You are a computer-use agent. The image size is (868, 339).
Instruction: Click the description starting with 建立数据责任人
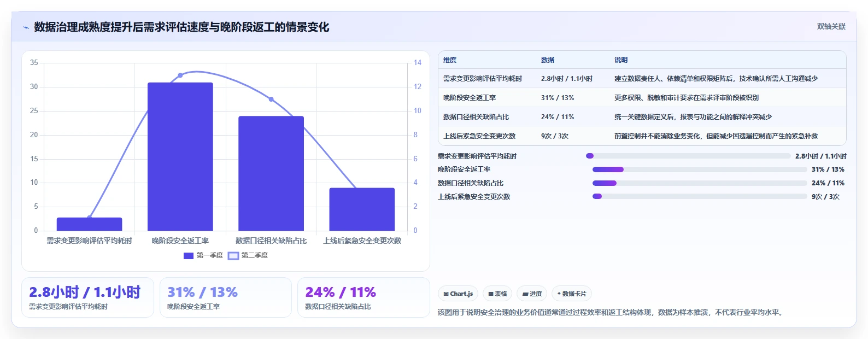(x=716, y=79)
